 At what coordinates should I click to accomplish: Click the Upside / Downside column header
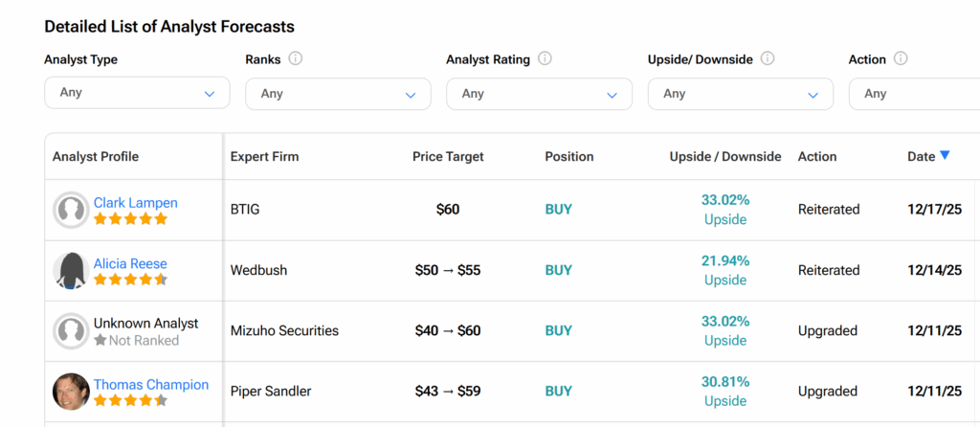(x=724, y=156)
